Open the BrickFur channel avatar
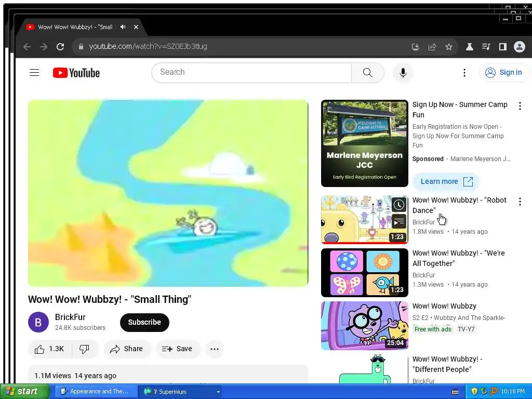 click(x=38, y=322)
